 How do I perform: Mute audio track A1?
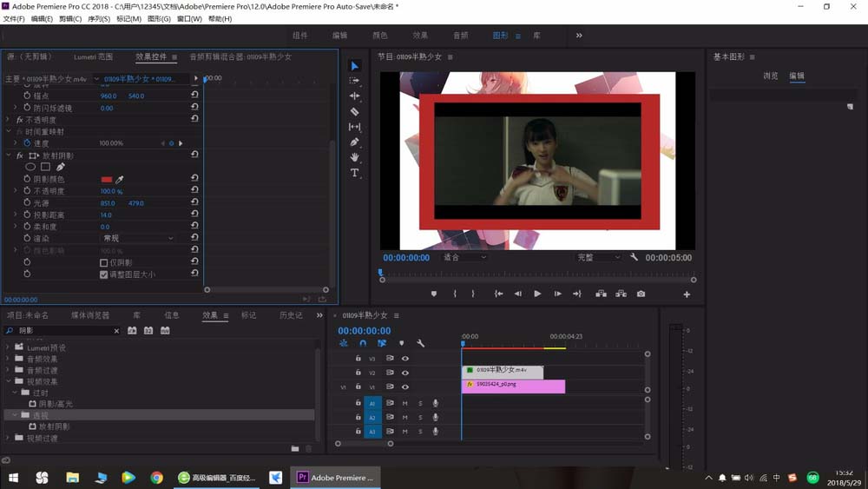pyautogui.click(x=404, y=403)
